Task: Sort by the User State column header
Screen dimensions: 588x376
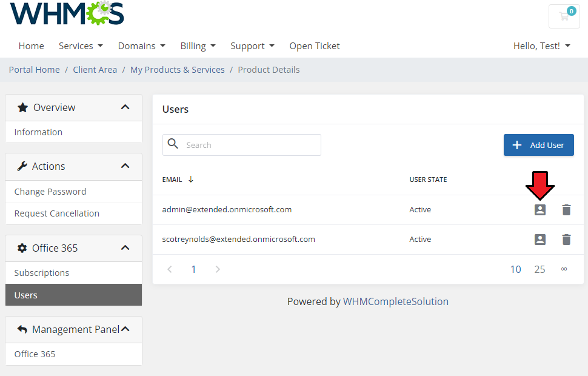Action: click(428, 180)
